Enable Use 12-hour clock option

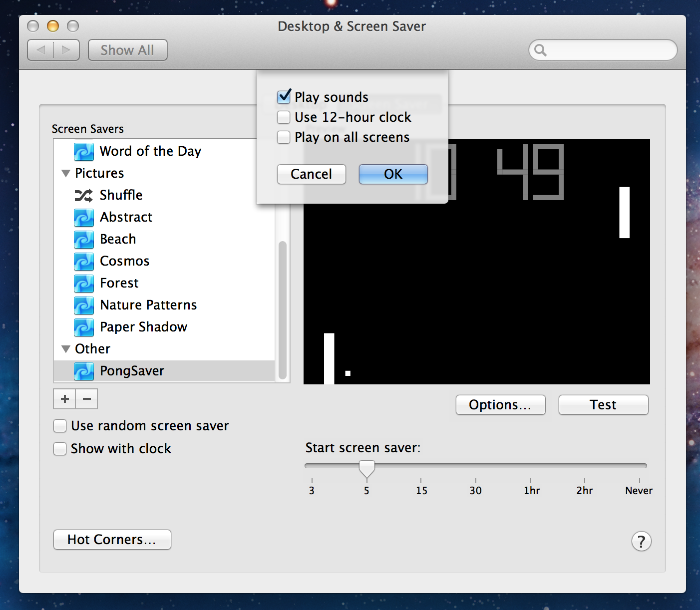click(284, 117)
